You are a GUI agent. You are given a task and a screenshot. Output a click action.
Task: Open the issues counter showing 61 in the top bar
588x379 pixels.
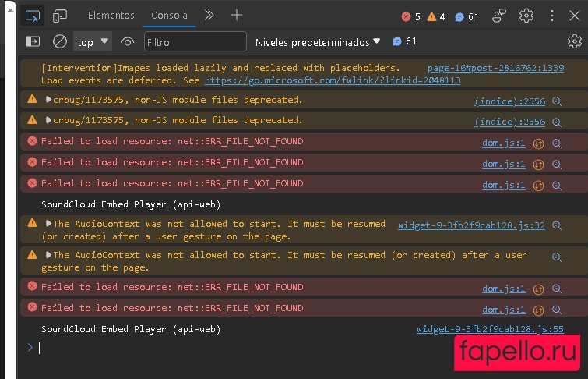click(x=467, y=16)
